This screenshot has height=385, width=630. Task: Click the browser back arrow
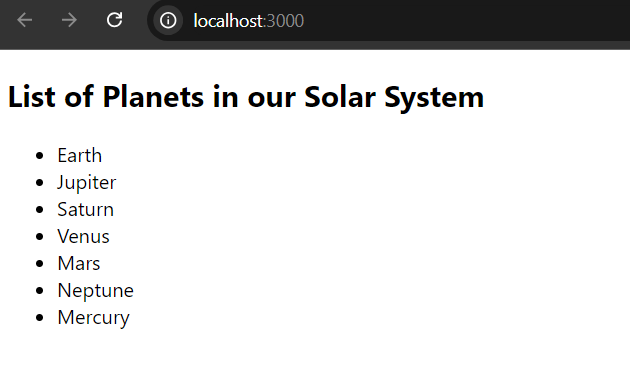tap(25, 20)
